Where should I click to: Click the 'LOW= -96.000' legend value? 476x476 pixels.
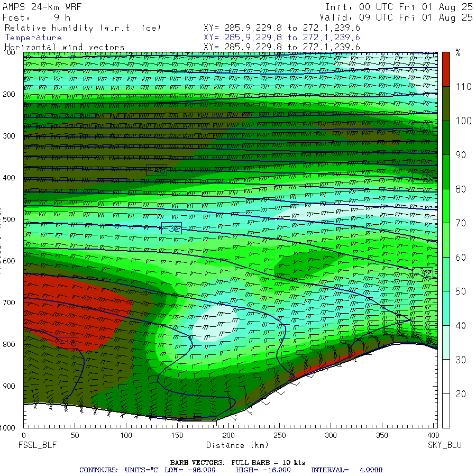pyautogui.click(x=190, y=470)
